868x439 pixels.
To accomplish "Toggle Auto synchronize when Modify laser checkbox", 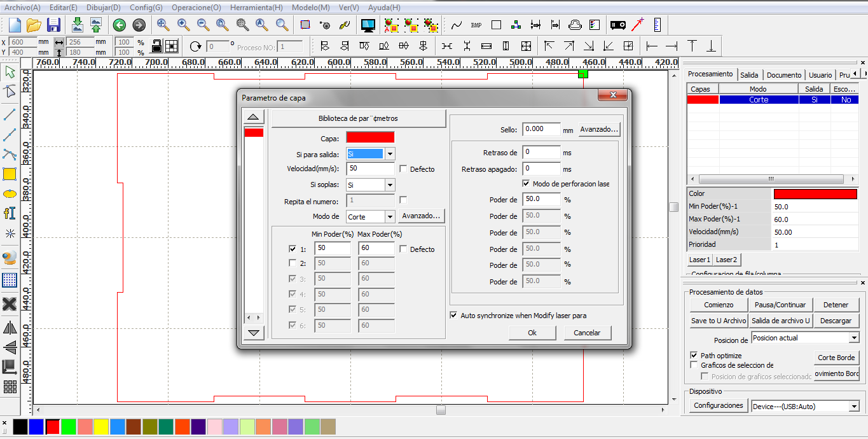I will click(453, 315).
